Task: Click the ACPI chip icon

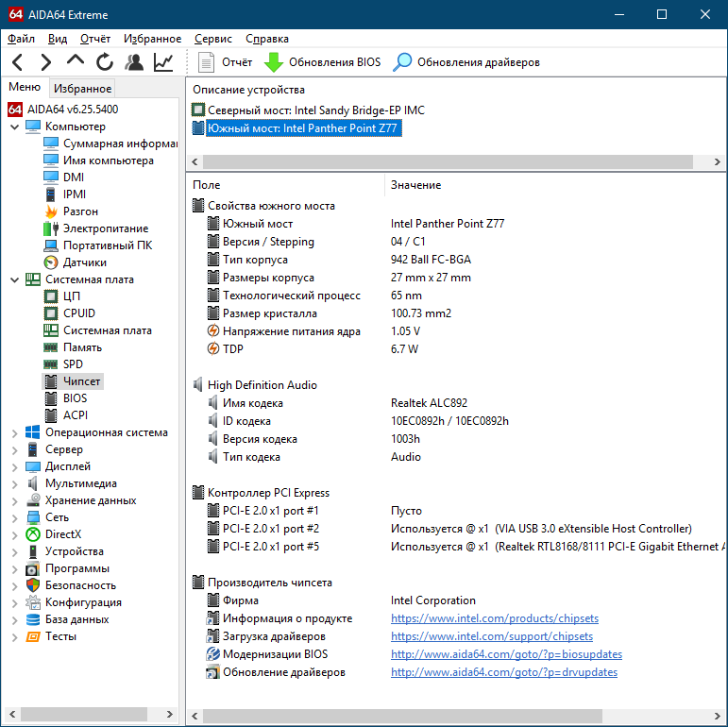Action: click(51, 415)
